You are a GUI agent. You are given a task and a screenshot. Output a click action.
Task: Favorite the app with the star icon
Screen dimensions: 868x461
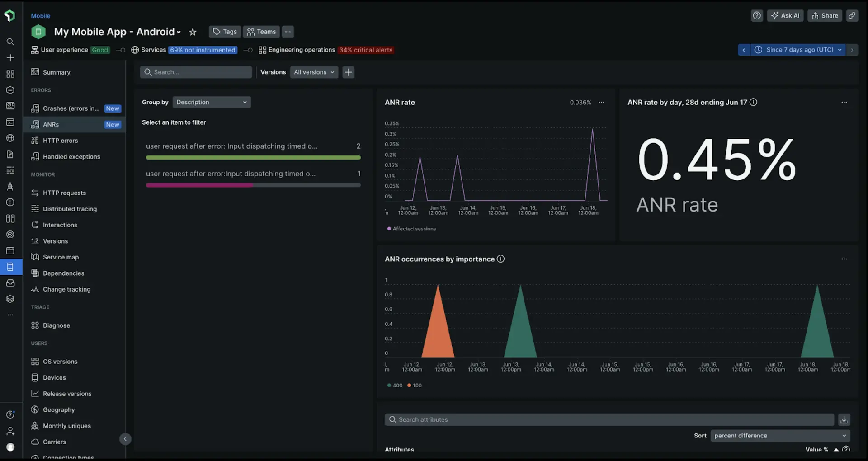tap(193, 32)
